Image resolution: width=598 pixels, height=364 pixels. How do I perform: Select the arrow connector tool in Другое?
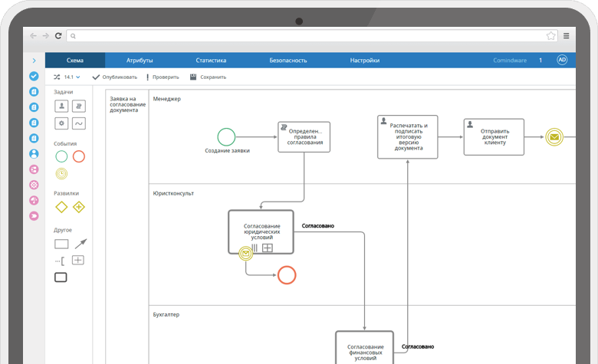tap(80, 244)
